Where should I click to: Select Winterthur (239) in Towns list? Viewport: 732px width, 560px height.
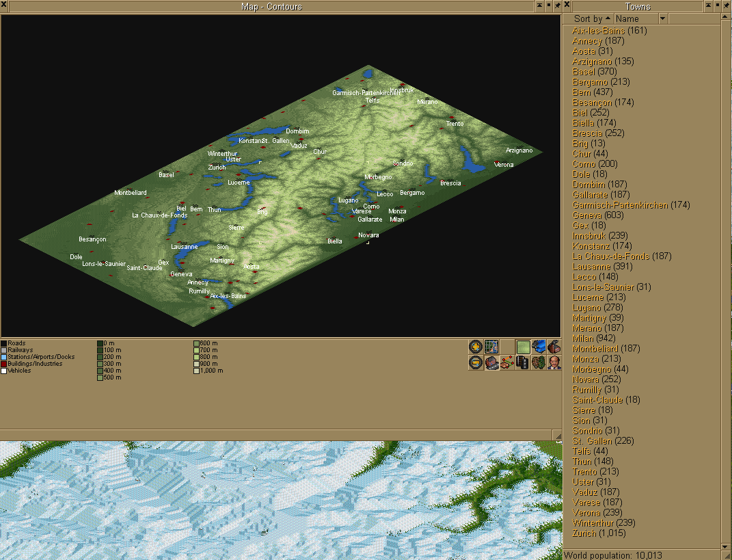pyautogui.click(x=604, y=523)
